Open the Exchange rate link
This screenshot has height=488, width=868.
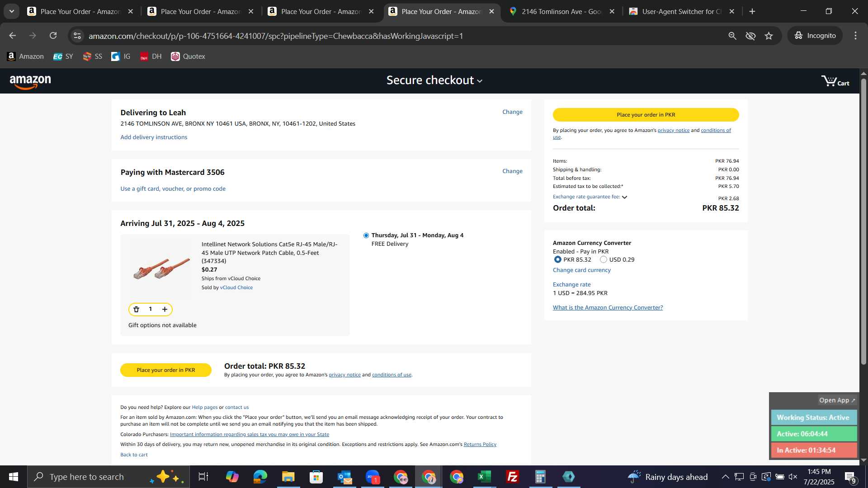[571, 285]
